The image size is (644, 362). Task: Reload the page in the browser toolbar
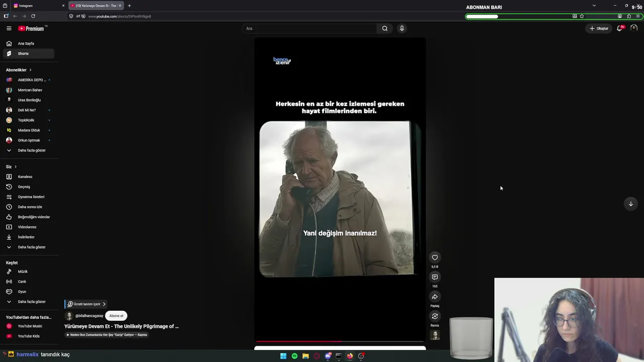(33, 16)
